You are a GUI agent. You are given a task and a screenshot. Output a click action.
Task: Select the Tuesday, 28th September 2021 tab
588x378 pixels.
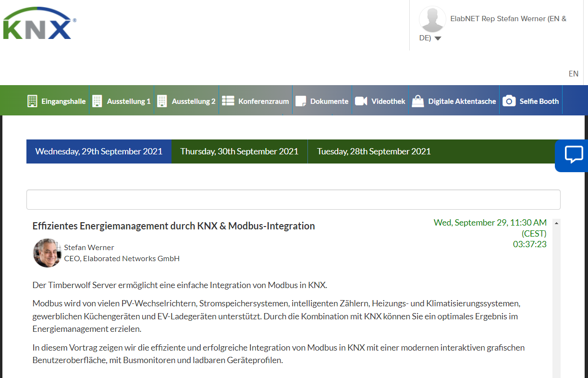(374, 151)
